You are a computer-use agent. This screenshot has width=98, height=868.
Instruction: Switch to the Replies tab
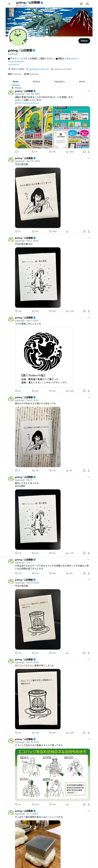[x=36, y=82]
